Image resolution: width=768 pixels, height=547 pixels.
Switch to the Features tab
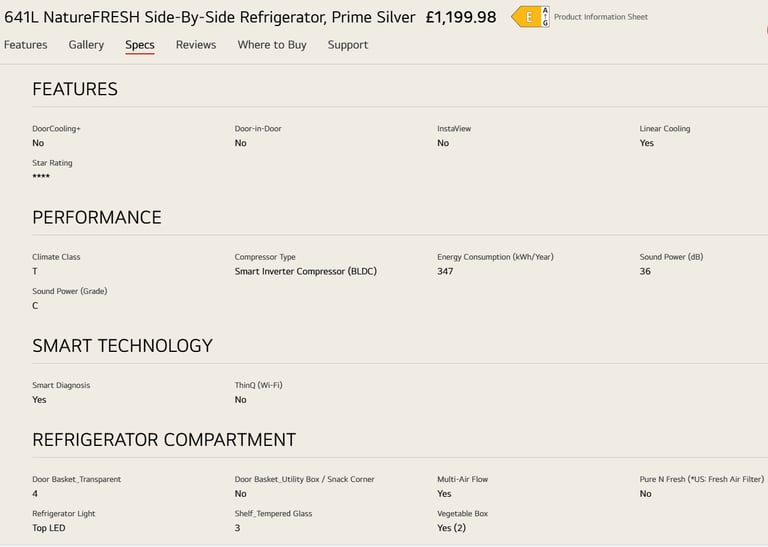tap(25, 45)
